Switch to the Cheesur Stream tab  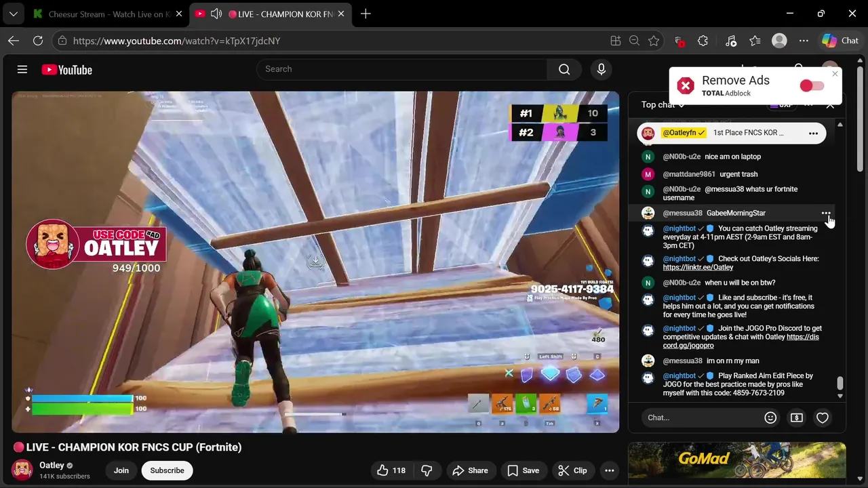[107, 14]
